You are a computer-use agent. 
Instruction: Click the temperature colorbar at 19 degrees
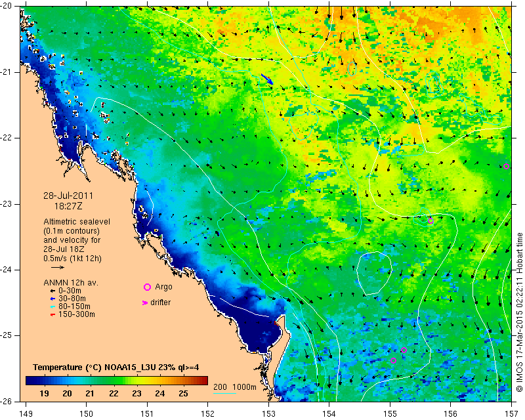(44, 381)
